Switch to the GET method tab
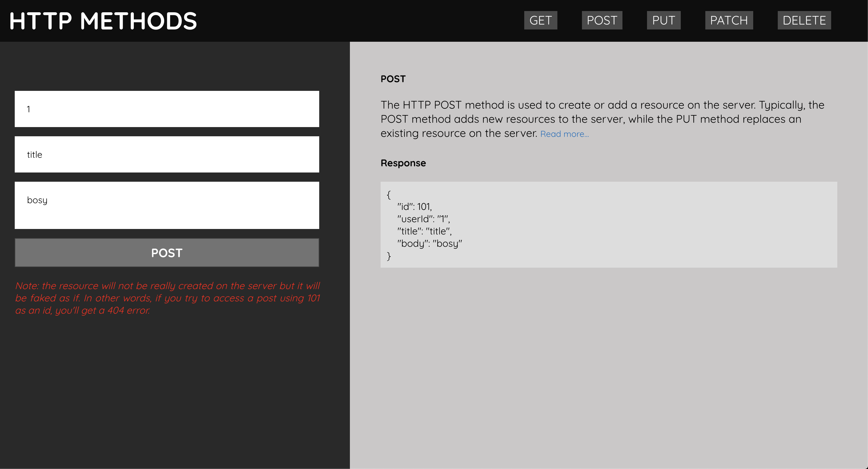The width and height of the screenshot is (868, 469). pos(540,20)
